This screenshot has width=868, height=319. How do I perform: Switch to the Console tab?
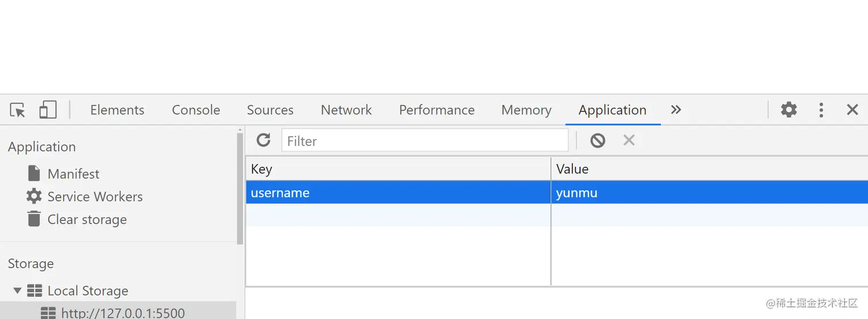[196, 110]
